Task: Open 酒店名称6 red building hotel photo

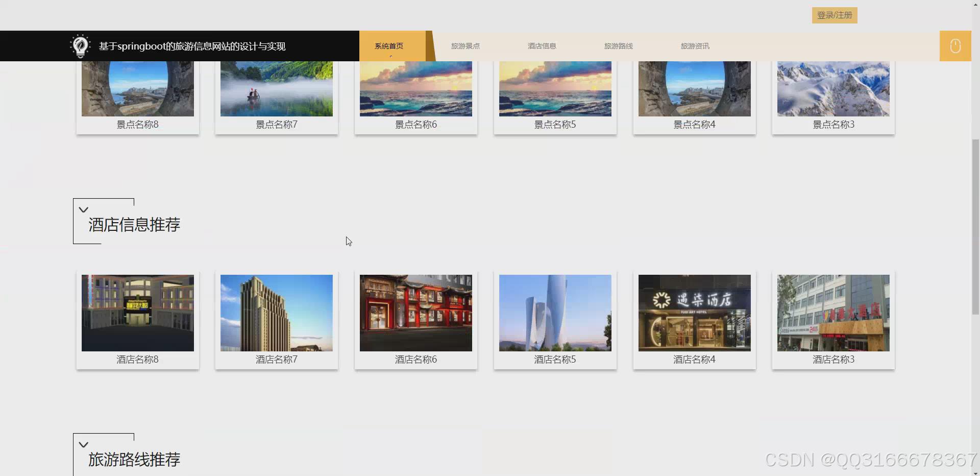Action: 415,313
